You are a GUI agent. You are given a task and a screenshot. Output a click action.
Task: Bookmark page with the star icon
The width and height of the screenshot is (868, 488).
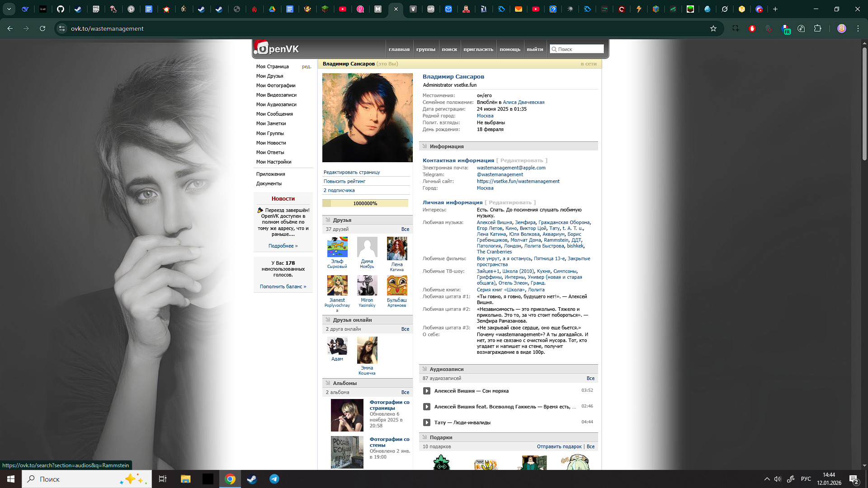point(713,28)
